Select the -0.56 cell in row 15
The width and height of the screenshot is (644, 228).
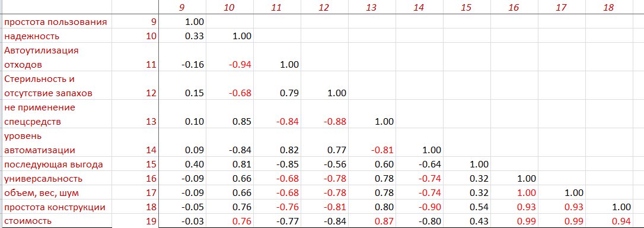[x=324, y=164]
